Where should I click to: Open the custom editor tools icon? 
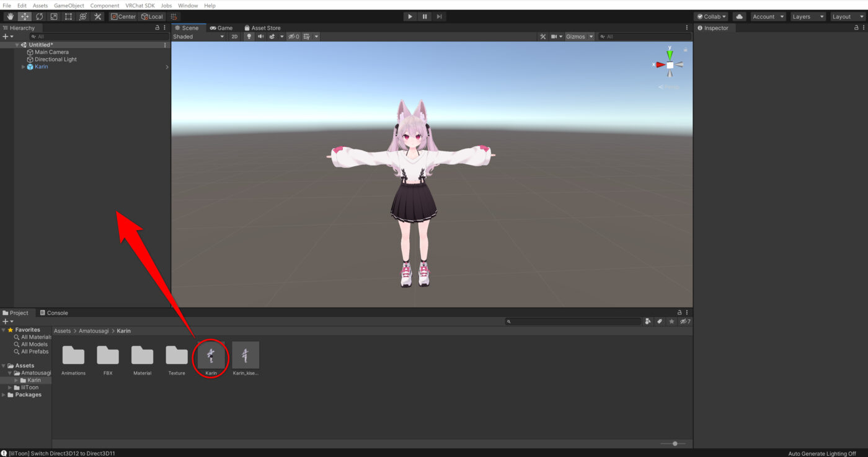coord(97,17)
